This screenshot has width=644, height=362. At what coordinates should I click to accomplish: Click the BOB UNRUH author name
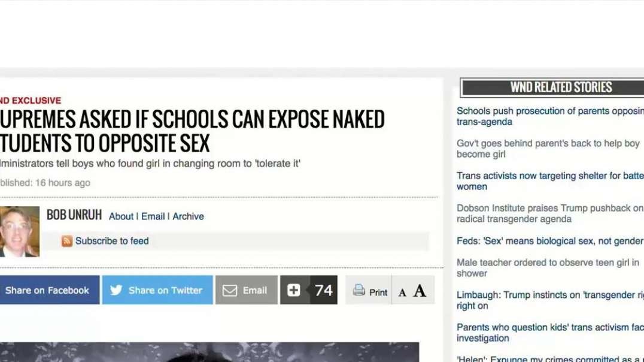coord(74,215)
